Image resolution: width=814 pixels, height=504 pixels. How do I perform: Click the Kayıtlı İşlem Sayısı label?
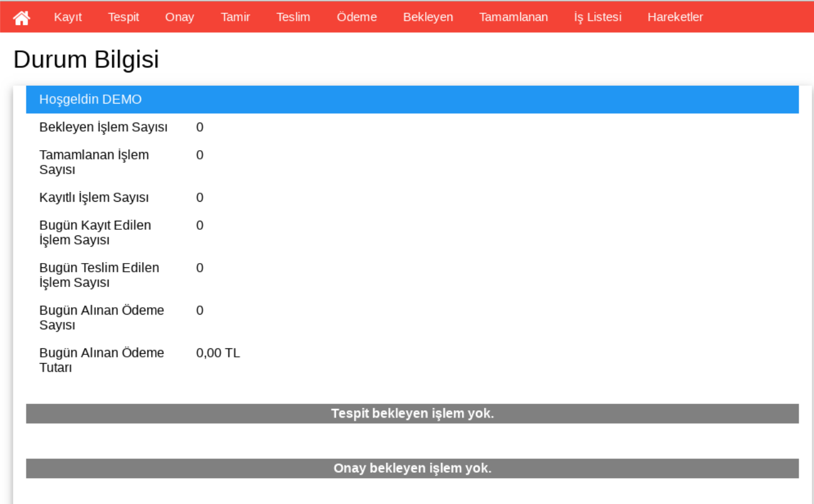click(94, 198)
